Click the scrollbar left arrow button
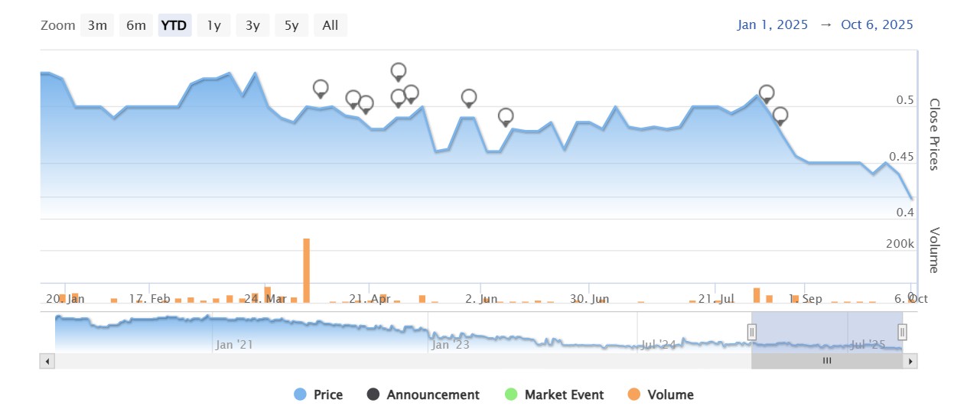Image resolution: width=980 pixels, height=406 pixels. [x=47, y=361]
